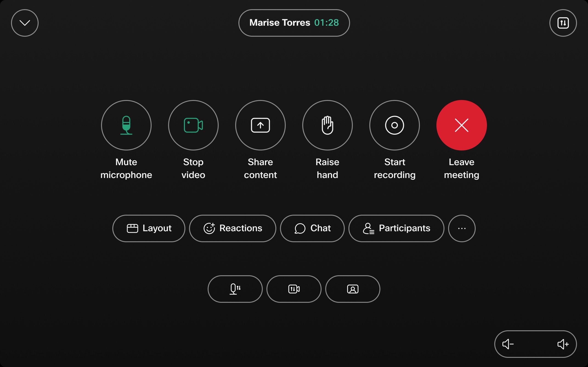Expand more options via the ellipsis button
The image size is (588, 367).
[x=461, y=228]
